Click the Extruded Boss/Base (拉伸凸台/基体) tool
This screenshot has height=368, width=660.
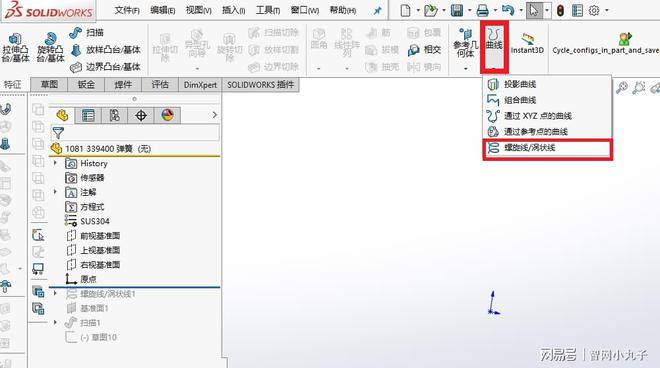pyautogui.click(x=15, y=48)
